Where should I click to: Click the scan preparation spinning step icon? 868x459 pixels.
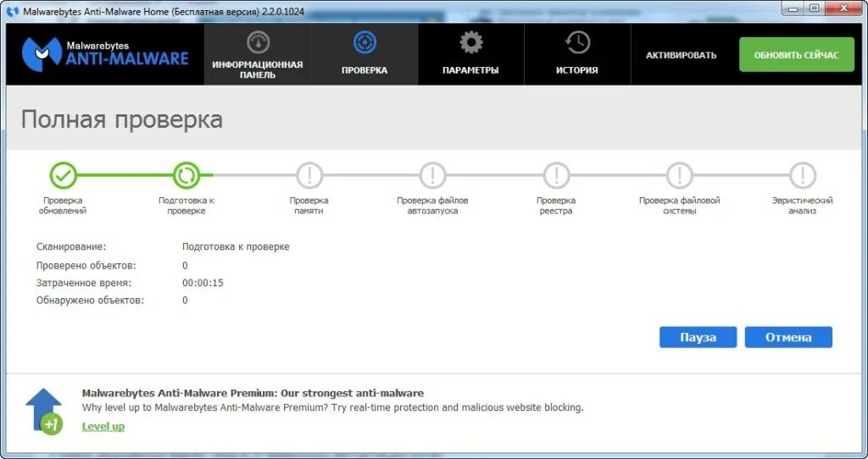(186, 175)
